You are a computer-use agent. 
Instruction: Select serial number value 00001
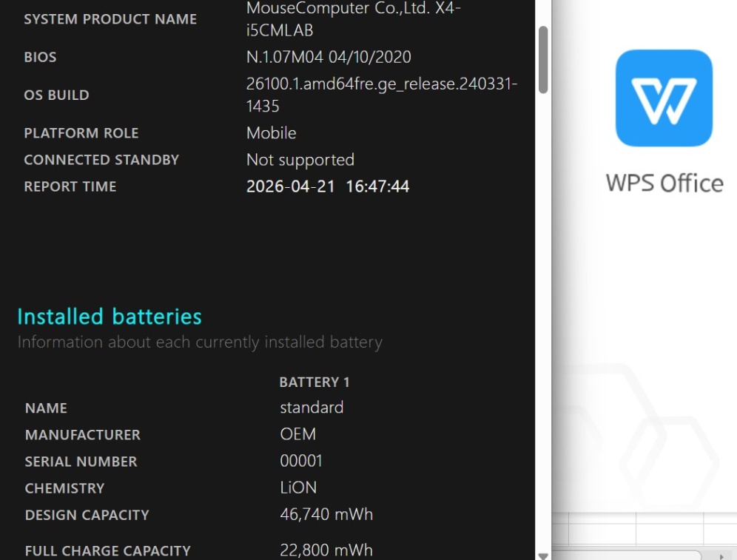coord(301,461)
